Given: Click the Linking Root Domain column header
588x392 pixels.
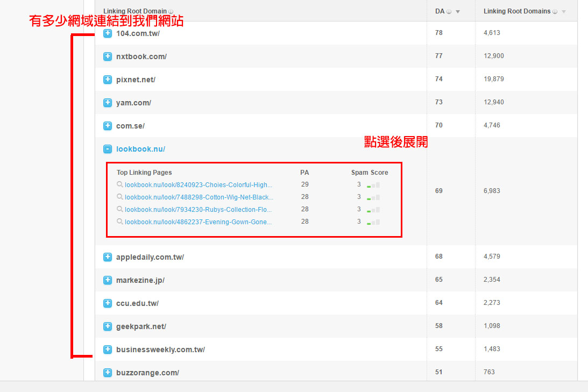Looking at the screenshot, I should pyautogui.click(x=135, y=11).
